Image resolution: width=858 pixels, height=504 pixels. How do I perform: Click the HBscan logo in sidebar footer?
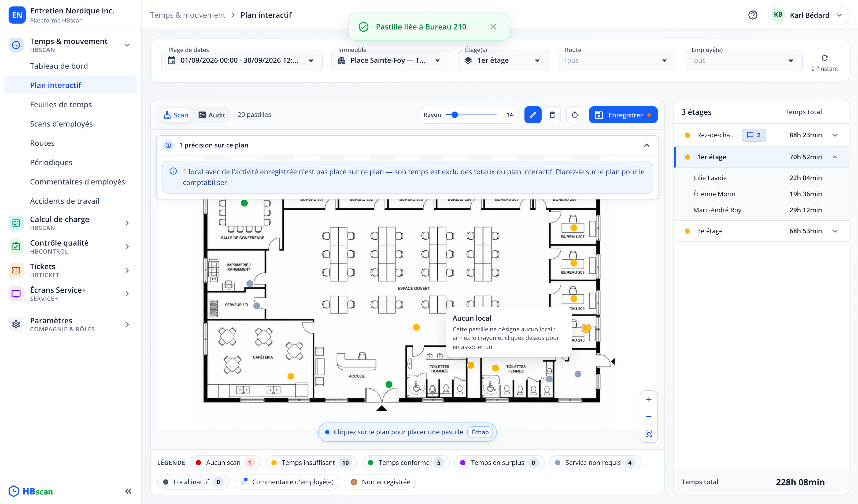[x=31, y=491]
